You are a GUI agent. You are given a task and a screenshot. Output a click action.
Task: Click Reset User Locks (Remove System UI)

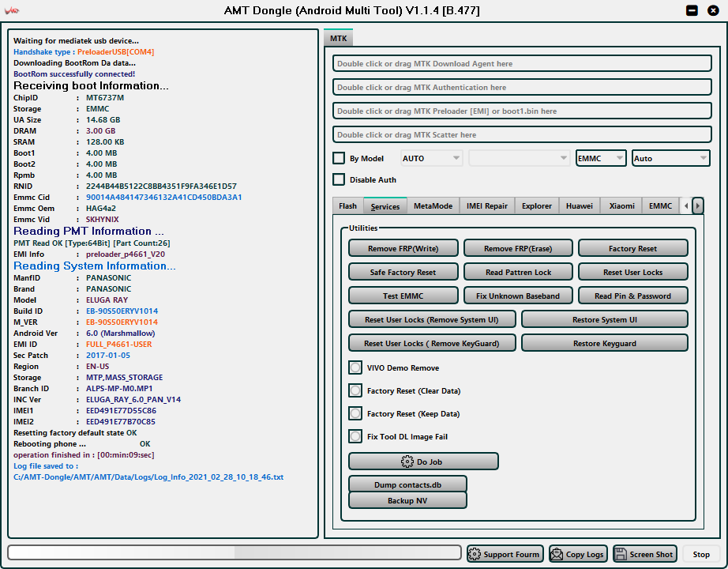pyautogui.click(x=432, y=319)
